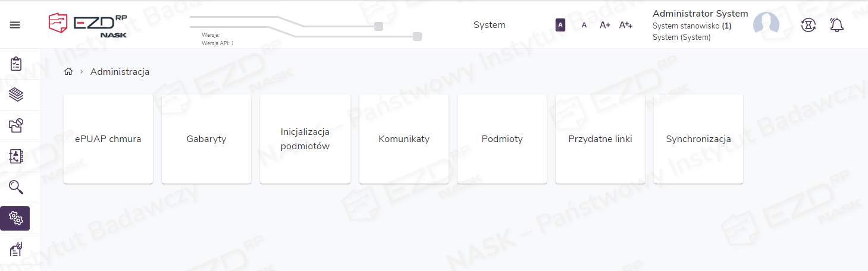The height and width of the screenshot is (271, 868).
Task: Click the EZD RP NASK logo
Action: [x=87, y=25]
